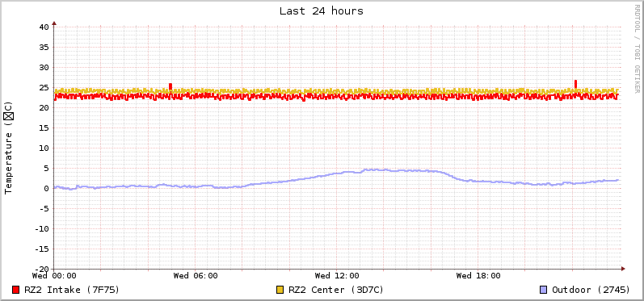This screenshot has width=644, height=301.
Task: Click the first red intake spike before 06:00
Action: (170, 86)
